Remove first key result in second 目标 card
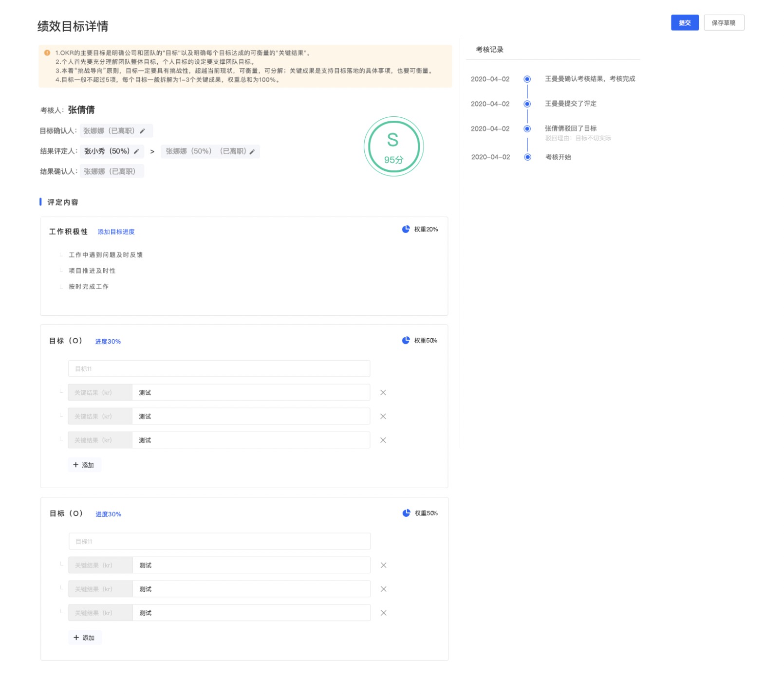This screenshot has width=784, height=694. [383, 565]
